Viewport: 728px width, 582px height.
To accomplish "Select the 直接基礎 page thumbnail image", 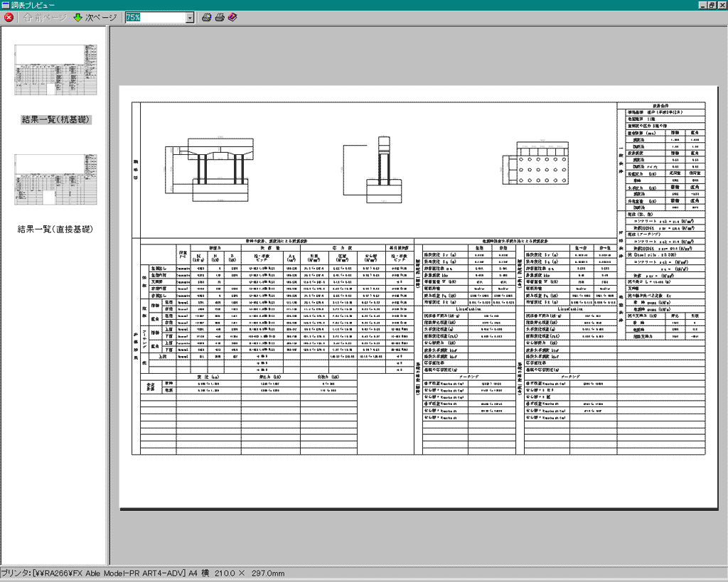I will 55,180.
